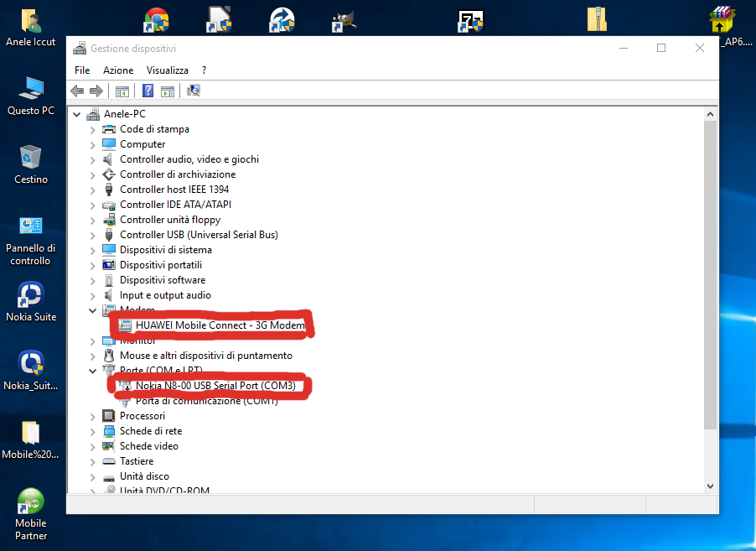Open the Help toolbar icon
The height and width of the screenshot is (551, 756).
(148, 91)
